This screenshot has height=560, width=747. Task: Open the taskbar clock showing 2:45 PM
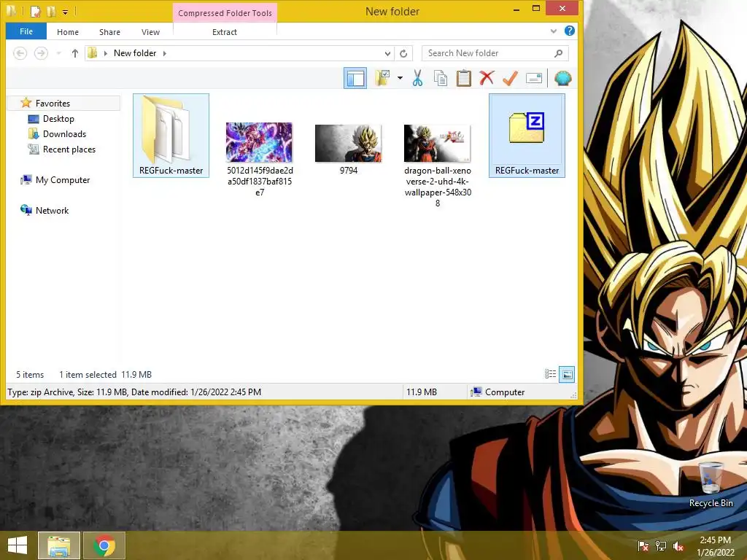(x=715, y=546)
